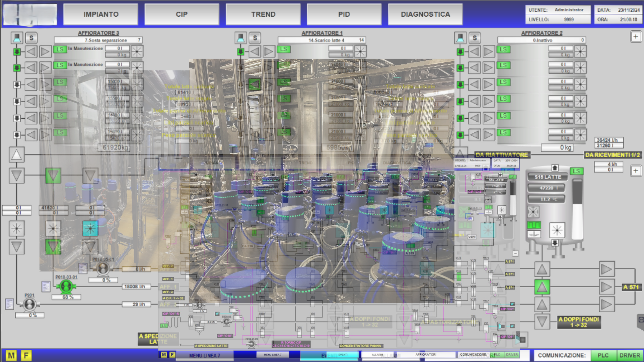This screenshot has height=362, width=644.
Task: Click the CIP navigation button
Action: pyautogui.click(x=182, y=14)
